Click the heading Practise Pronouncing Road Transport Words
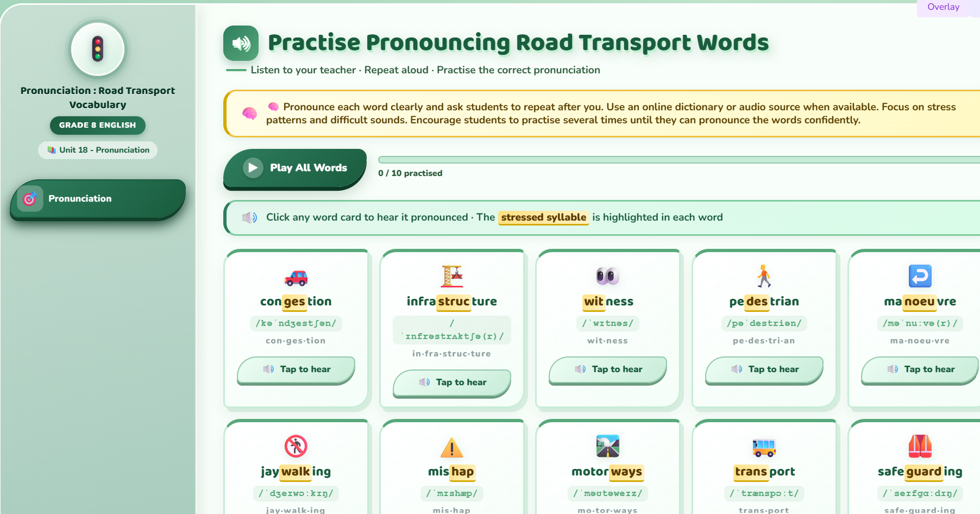Image resolution: width=980 pixels, height=514 pixels. coord(518,43)
